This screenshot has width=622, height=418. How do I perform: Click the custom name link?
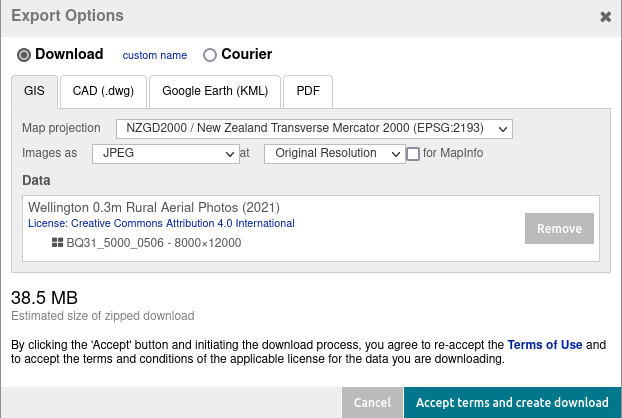155,55
